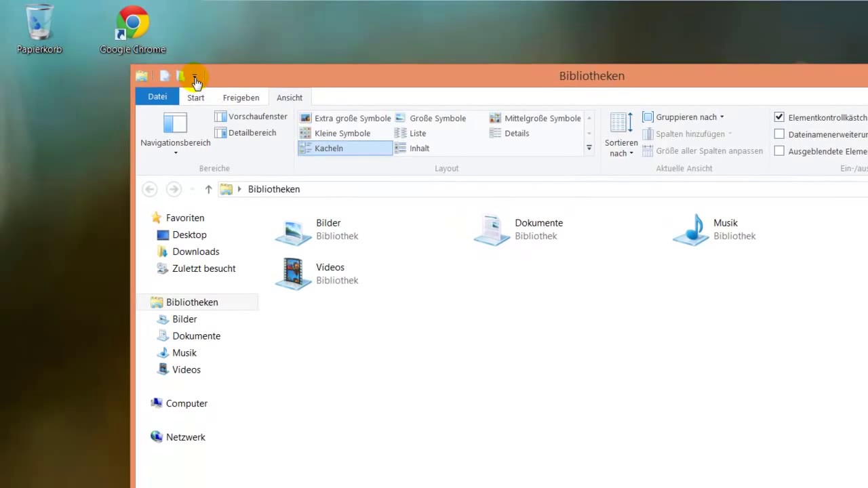The height and width of the screenshot is (488, 868).
Task: Expand the layout gallery more arrow
Action: click(x=589, y=148)
